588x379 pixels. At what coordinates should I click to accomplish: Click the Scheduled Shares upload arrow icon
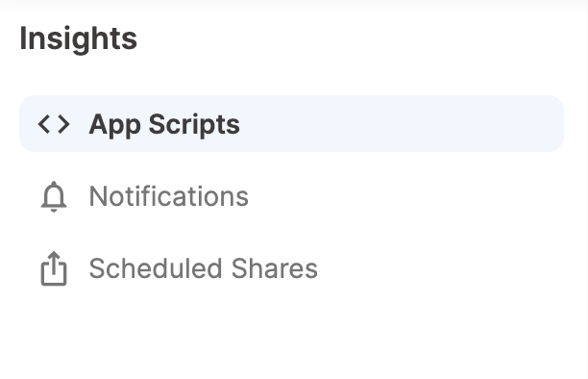54,268
